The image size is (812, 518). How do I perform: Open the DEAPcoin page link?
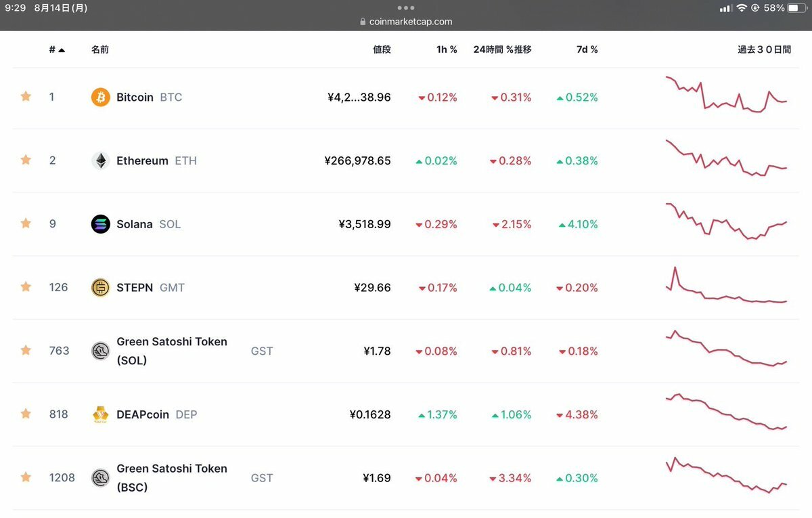pyautogui.click(x=143, y=414)
